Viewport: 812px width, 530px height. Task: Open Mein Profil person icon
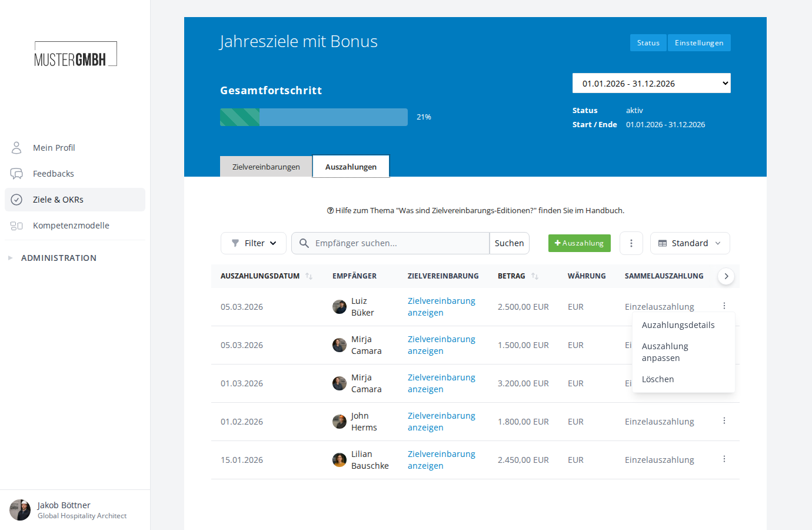pyautogui.click(x=16, y=148)
